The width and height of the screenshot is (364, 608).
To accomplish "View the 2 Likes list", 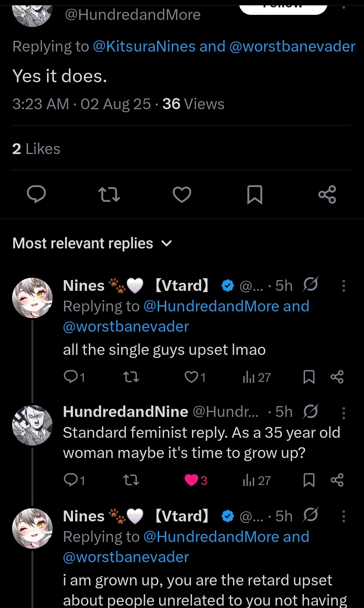I will [x=36, y=149].
